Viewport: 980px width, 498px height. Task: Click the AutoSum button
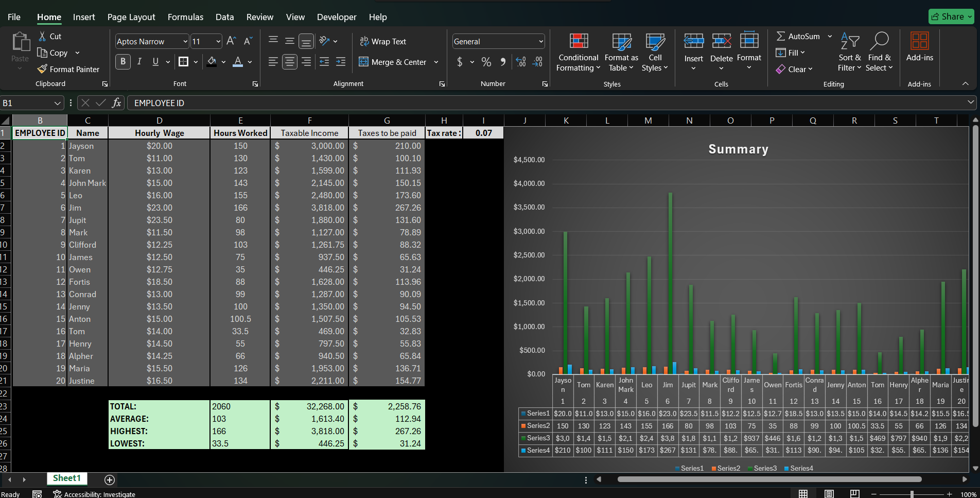click(x=798, y=36)
